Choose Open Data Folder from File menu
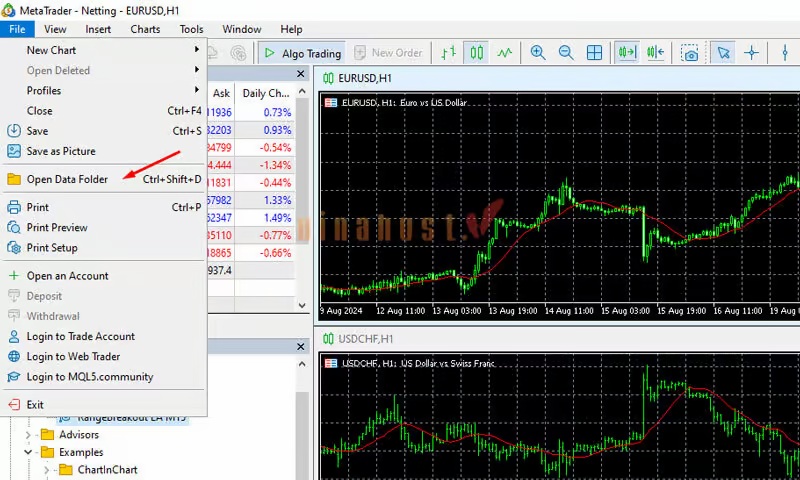Image resolution: width=800 pixels, height=480 pixels. coord(104,179)
